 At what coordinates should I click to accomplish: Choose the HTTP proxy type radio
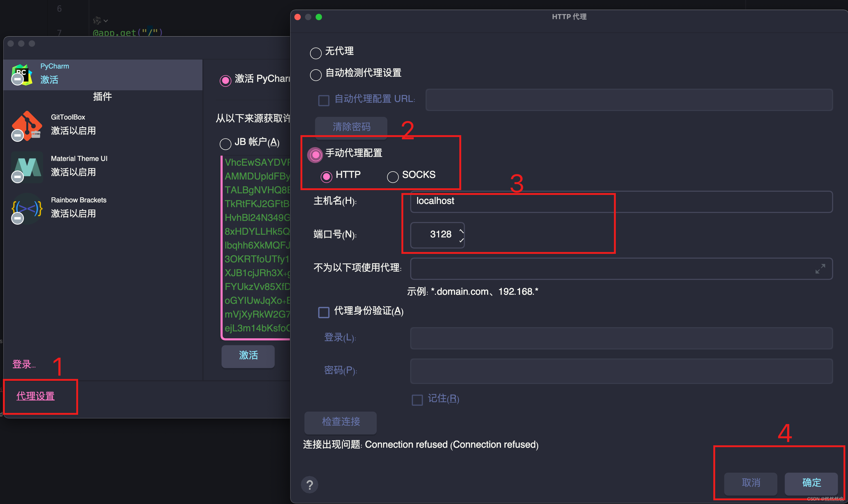click(327, 176)
